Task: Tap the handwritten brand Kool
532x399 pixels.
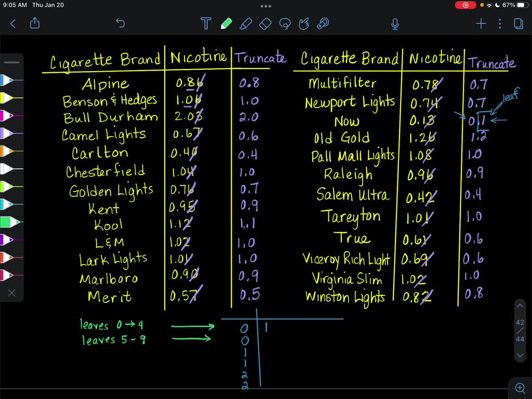Action: point(108,225)
